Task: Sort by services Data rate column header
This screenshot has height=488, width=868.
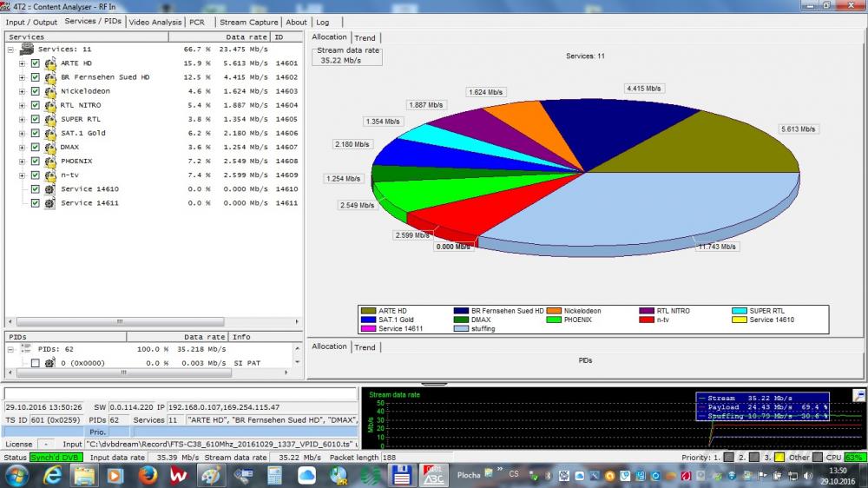Action: [x=220, y=37]
